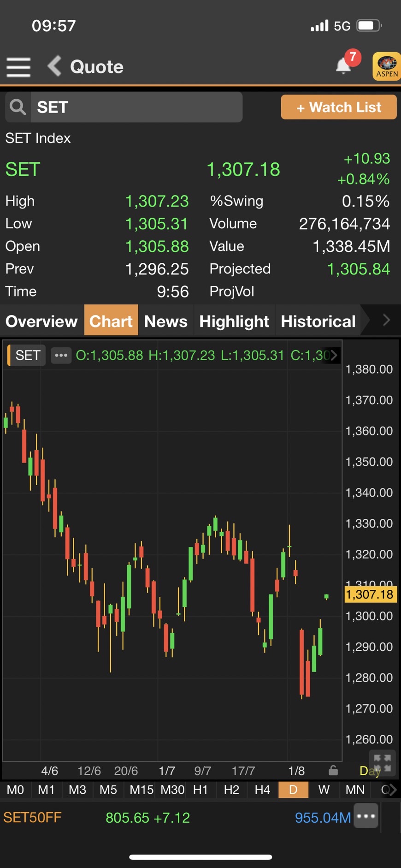The height and width of the screenshot is (868, 401).
Task: Tap the +0.84% change value
Action: [364, 179]
